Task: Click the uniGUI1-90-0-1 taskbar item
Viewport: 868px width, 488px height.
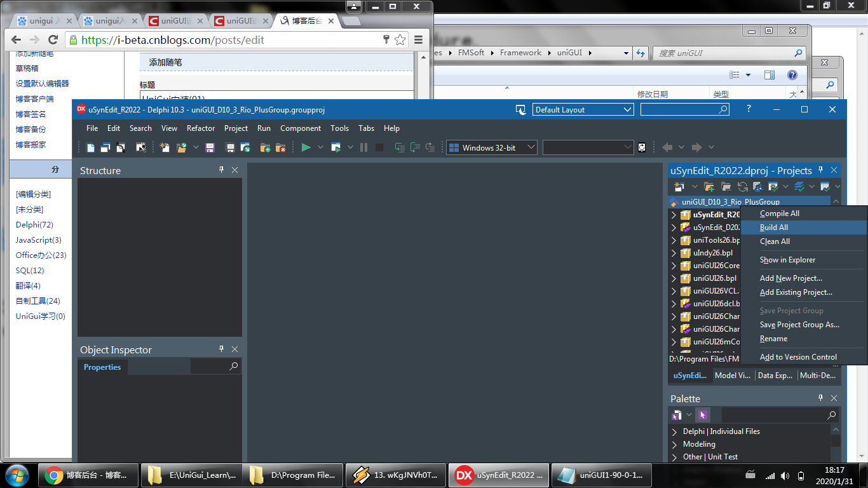Action: 601,475
